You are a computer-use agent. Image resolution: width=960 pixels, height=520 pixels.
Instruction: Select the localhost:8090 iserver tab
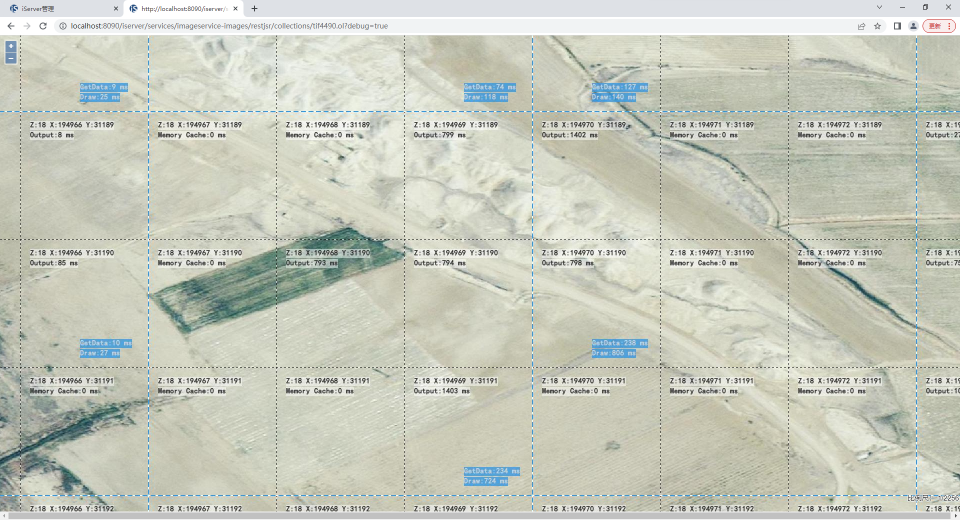(x=180, y=8)
